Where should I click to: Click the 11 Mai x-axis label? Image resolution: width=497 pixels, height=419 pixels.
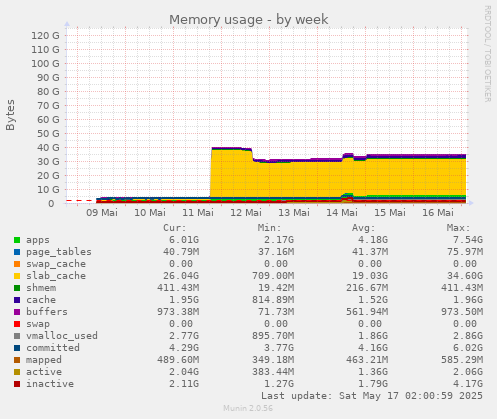tap(198, 212)
